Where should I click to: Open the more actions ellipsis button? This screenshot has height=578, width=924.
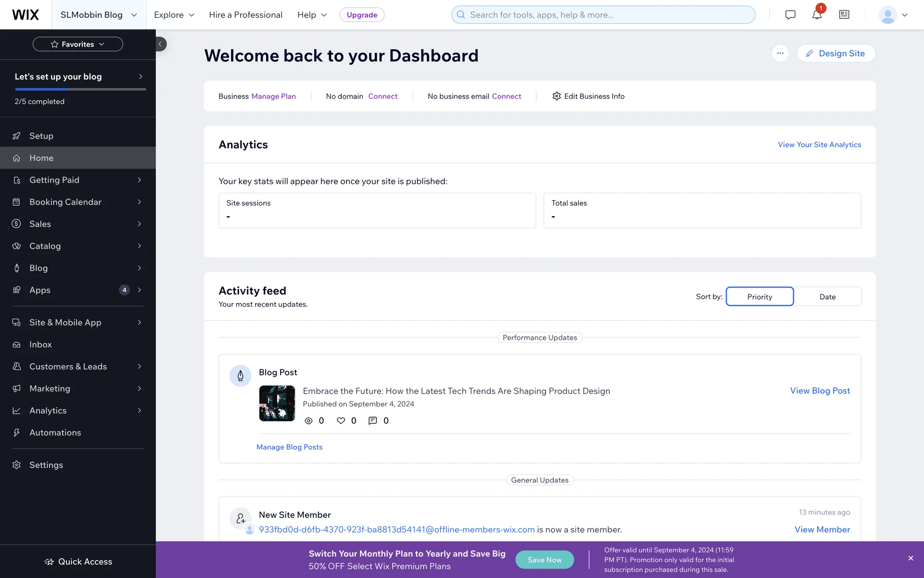coord(780,53)
